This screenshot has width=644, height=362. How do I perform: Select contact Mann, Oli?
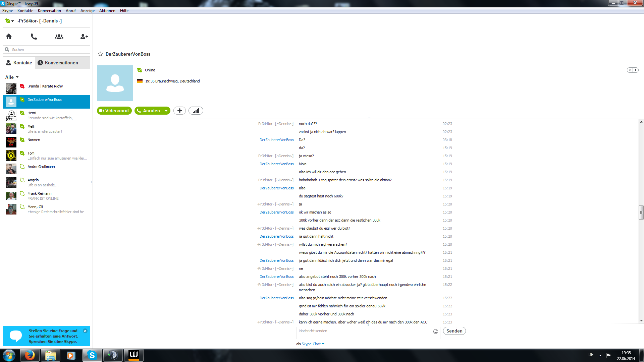tap(46, 209)
